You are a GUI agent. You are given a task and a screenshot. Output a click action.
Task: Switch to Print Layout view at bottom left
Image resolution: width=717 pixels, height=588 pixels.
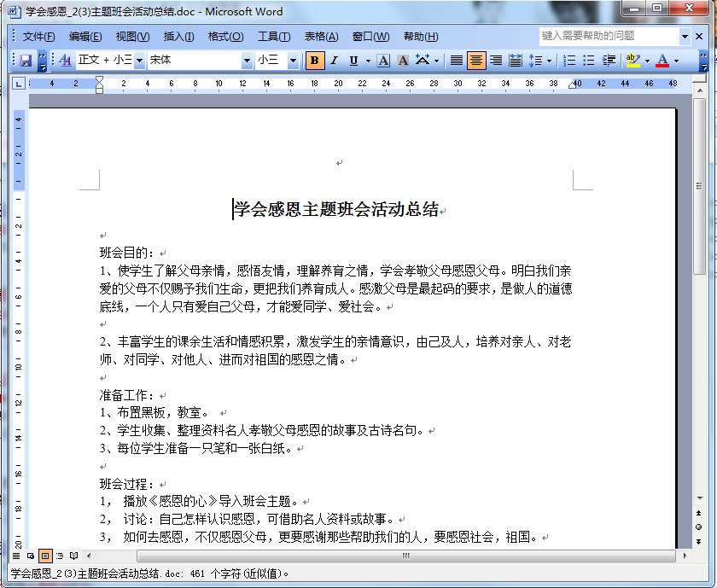[45, 556]
